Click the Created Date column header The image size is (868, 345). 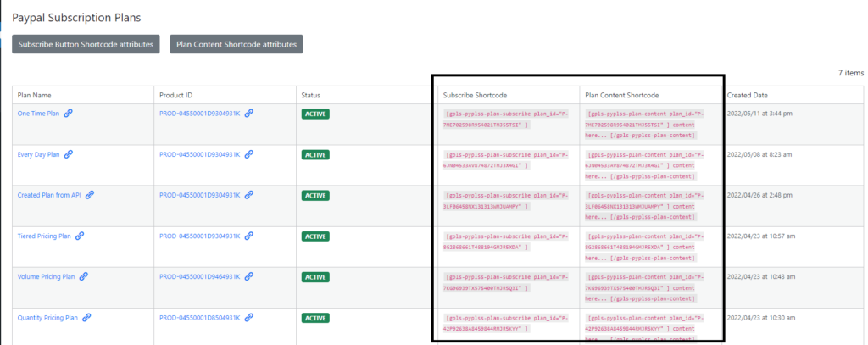pos(748,95)
